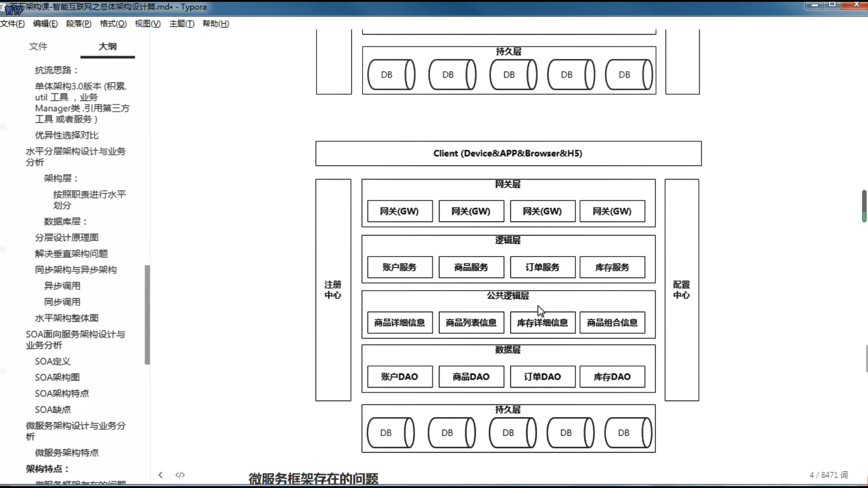
Task: Go to 水平架构整体图 in outline
Action: 66,318
